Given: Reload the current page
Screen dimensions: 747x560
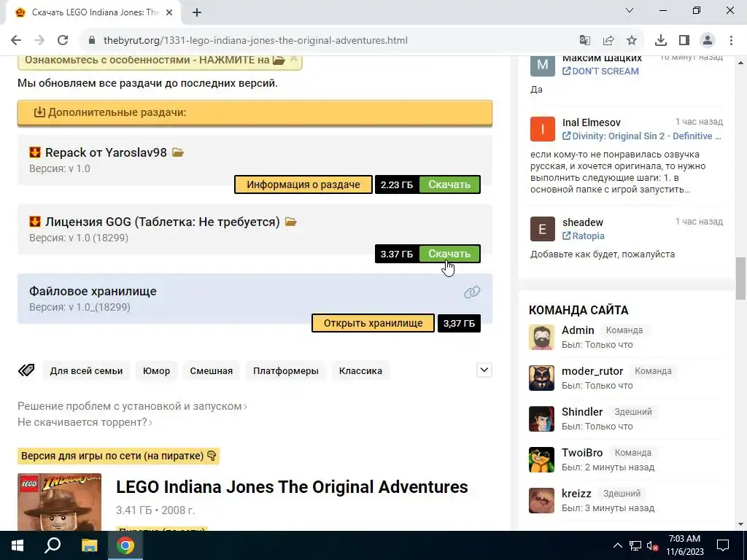Looking at the screenshot, I should (x=63, y=41).
